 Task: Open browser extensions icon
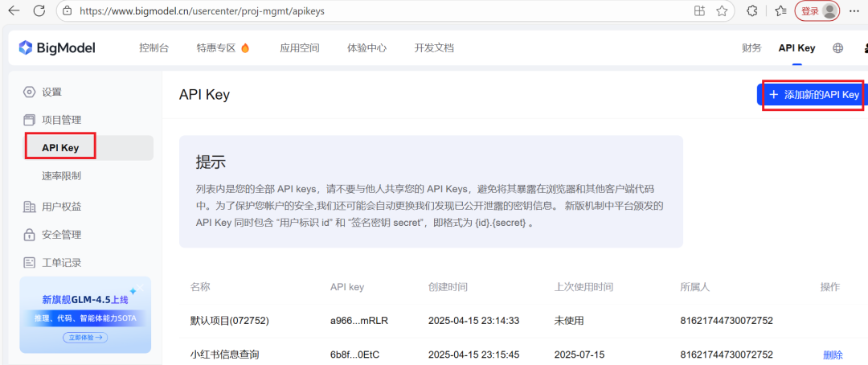coord(751,10)
